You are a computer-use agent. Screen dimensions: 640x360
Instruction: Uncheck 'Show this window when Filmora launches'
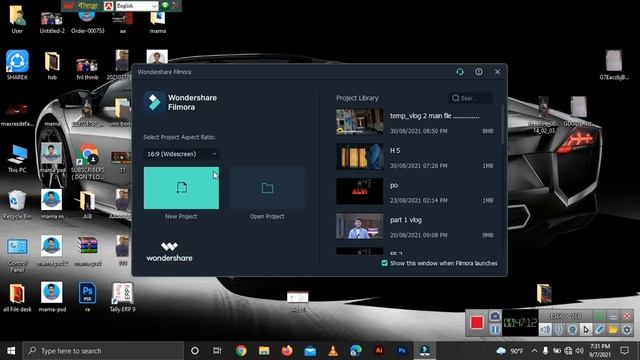click(x=384, y=263)
